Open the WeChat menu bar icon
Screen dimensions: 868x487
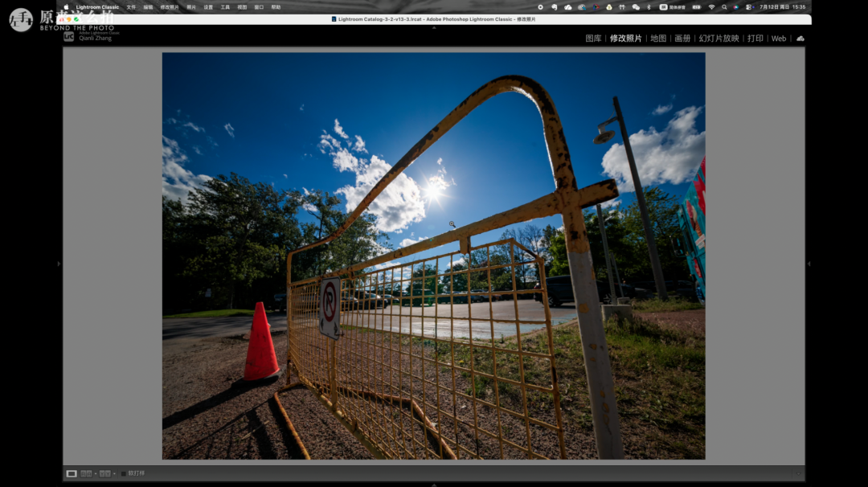click(636, 7)
